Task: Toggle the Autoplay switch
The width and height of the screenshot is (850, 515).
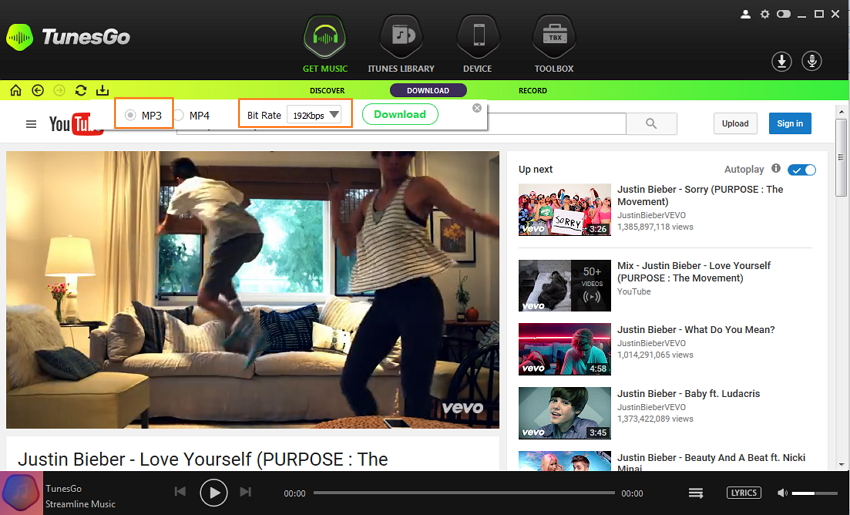Action: pyautogui.click(x=802, y=170)
